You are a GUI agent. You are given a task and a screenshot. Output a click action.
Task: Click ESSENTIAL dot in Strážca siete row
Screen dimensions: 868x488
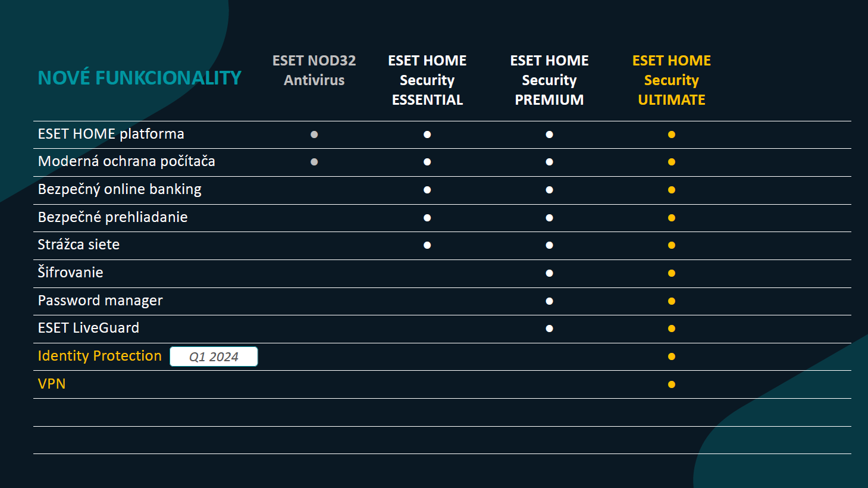tap(427, 245)
